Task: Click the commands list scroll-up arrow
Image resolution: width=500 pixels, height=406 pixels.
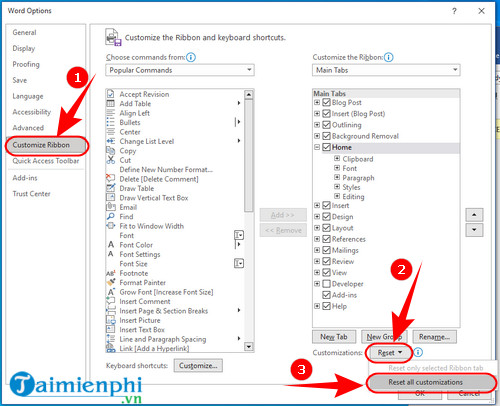Action: pos(249,95)
